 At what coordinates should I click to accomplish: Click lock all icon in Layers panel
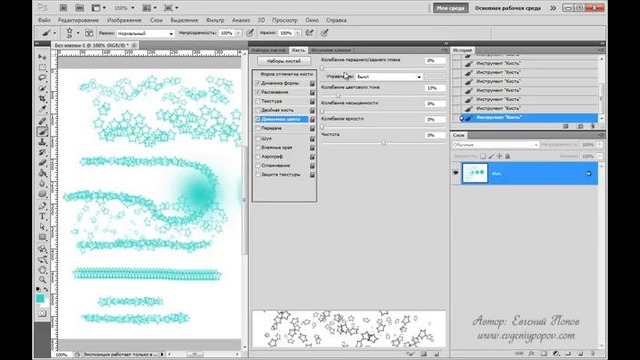tap(507, 156)
